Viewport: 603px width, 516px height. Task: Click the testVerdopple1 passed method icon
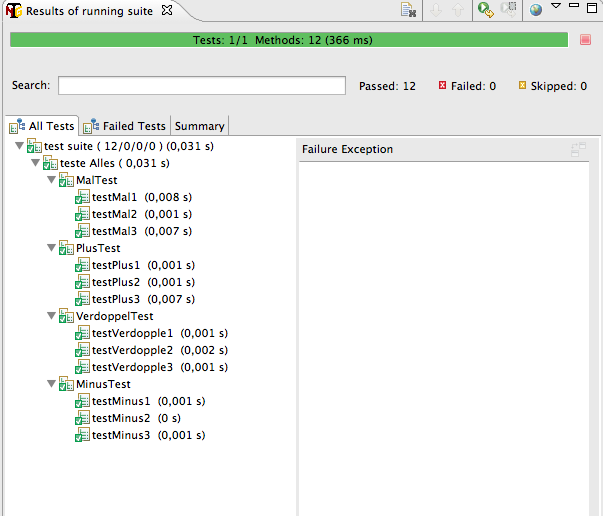82,333
